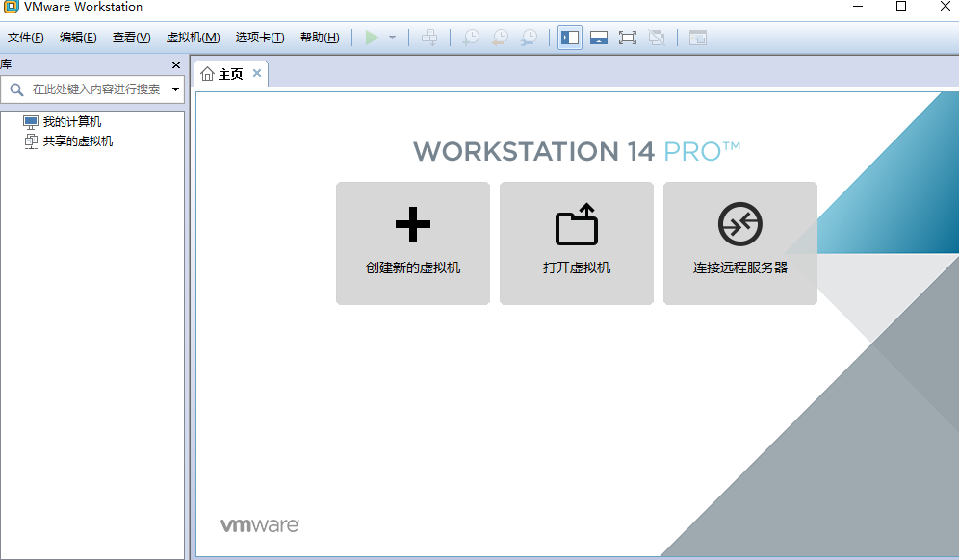Open the 选项卡(T) menu
The height and width of the screenshot is (560, 959).
tap(260, 38)
